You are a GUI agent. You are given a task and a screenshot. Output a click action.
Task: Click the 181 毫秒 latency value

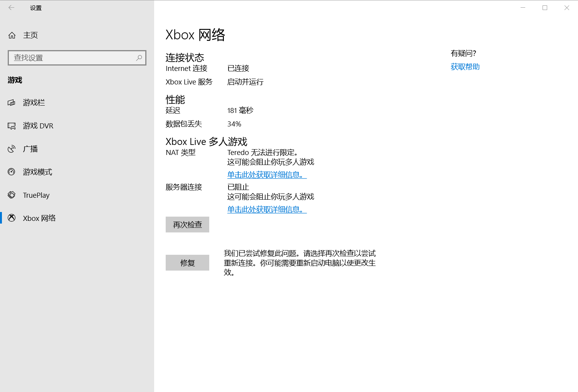(x=240, y=110)
